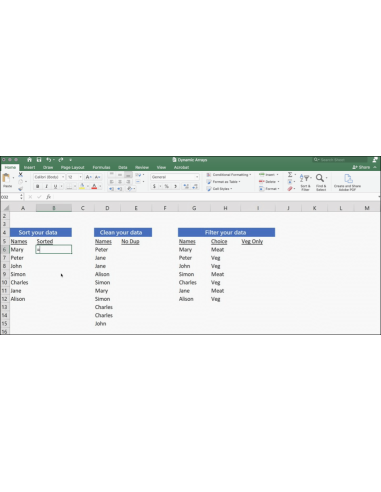Decrease font size with smaller A icon
Screen dimensions: 381x492
point(97,177)
